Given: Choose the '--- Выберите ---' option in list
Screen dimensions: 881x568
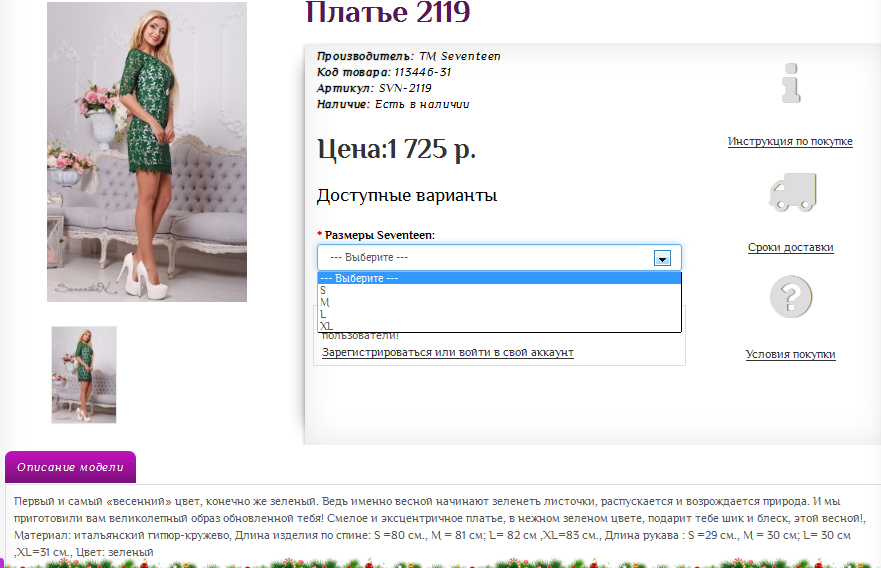Looking at the screenshot, I should click(499, 278).
